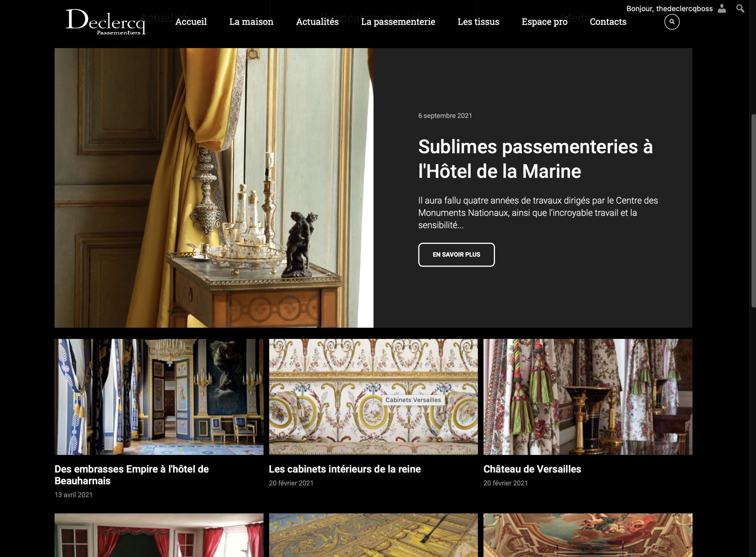Click the page vertical scrollbar thumb
Screen dimensions: 756x557
pyautogui.click(x=753, y=211)
